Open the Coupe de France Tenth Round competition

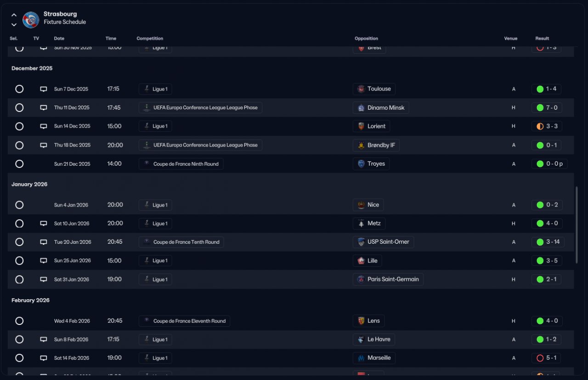pos(181,242)
